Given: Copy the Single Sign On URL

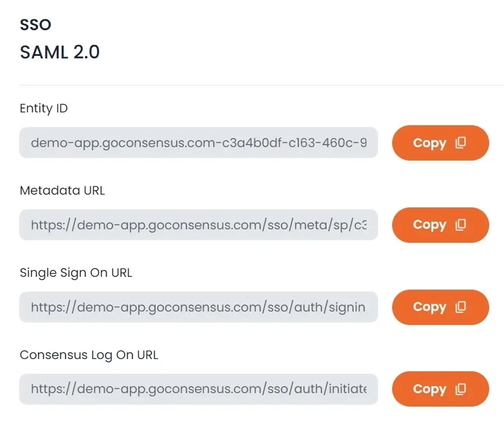Looking at the screenshot, I should (440, 307).
